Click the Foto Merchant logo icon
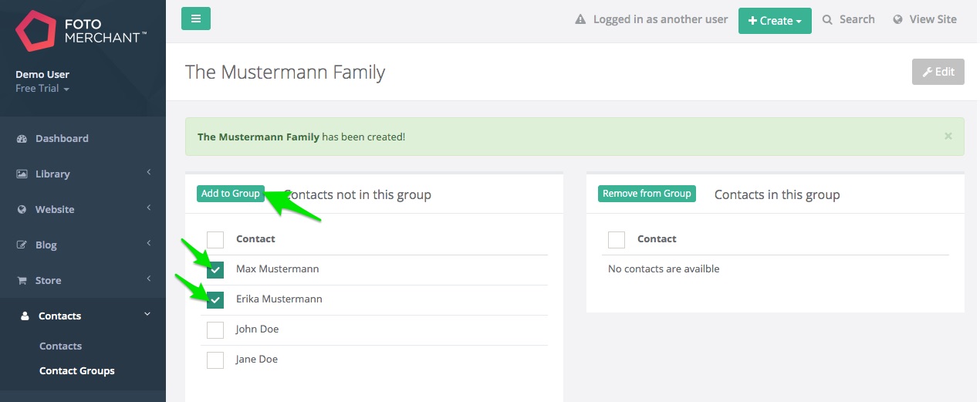 pos(35,31)
